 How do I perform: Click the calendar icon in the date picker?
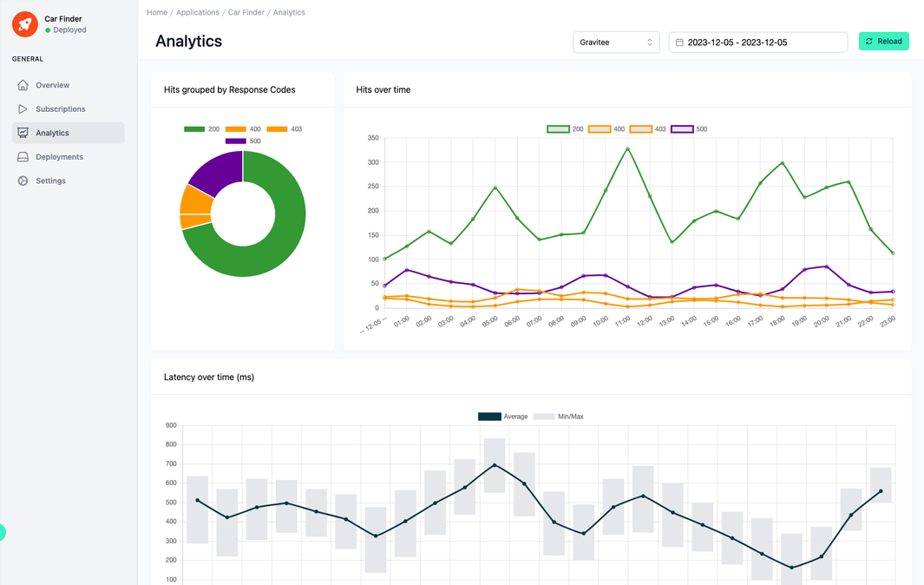[680, 41]
